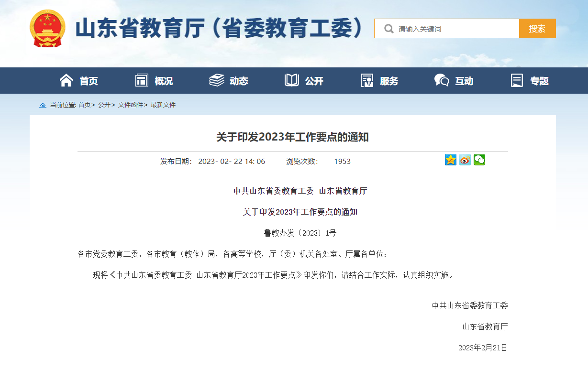Click the small home icon in breadcrumb
The height and width of the screenshot is (369, 588).
click(43, 105)
